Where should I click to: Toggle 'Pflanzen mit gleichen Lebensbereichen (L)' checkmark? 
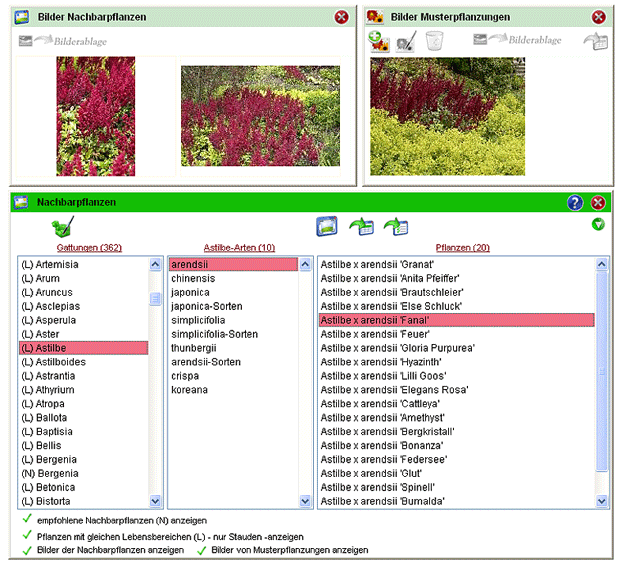tap(27, 535)
